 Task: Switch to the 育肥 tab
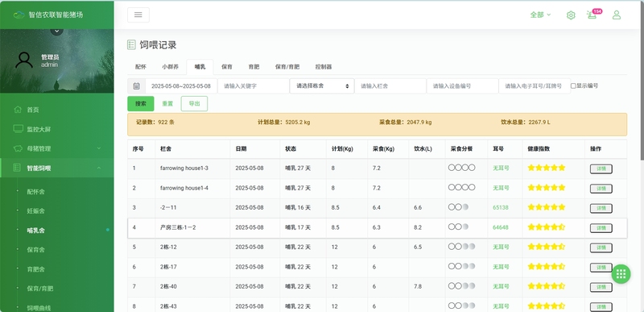pyautogui.click(x=254, y=67)
